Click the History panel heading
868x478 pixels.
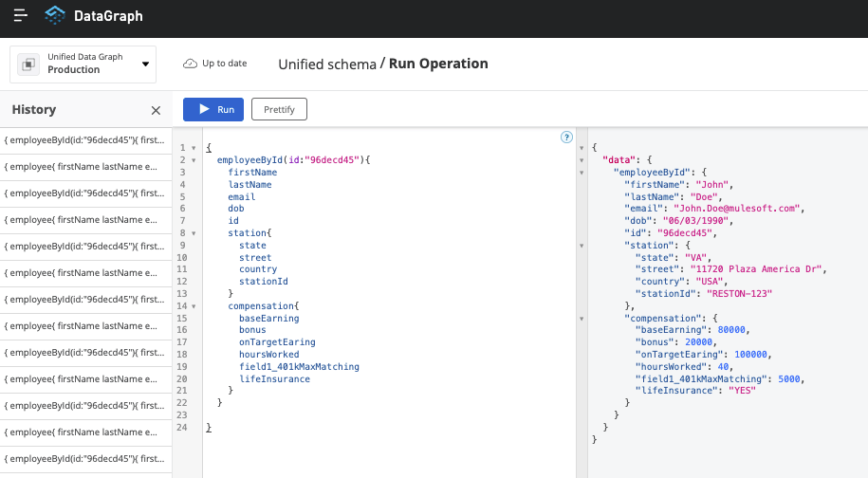(x=34, y=110)
